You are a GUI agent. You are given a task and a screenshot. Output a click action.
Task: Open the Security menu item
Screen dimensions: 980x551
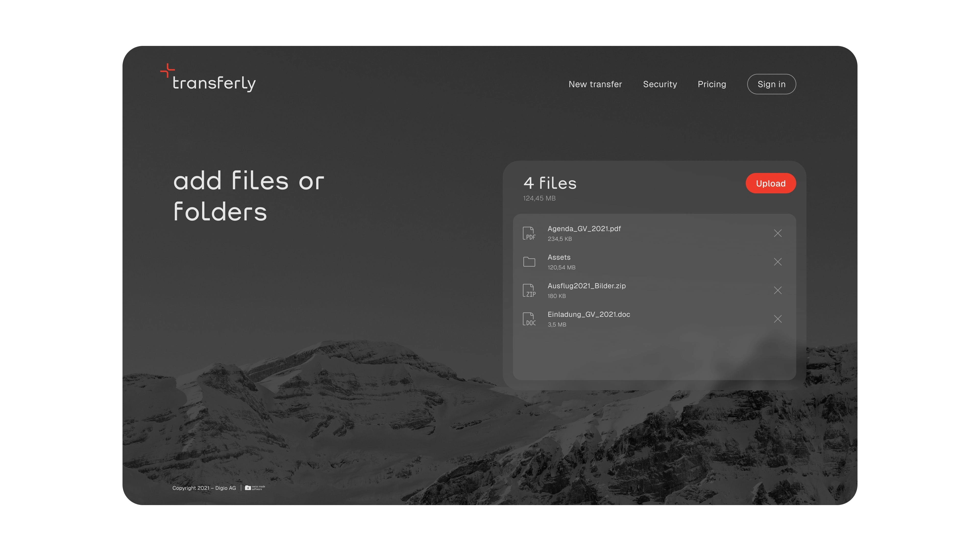pyautogui.click(x=660, y=84)
